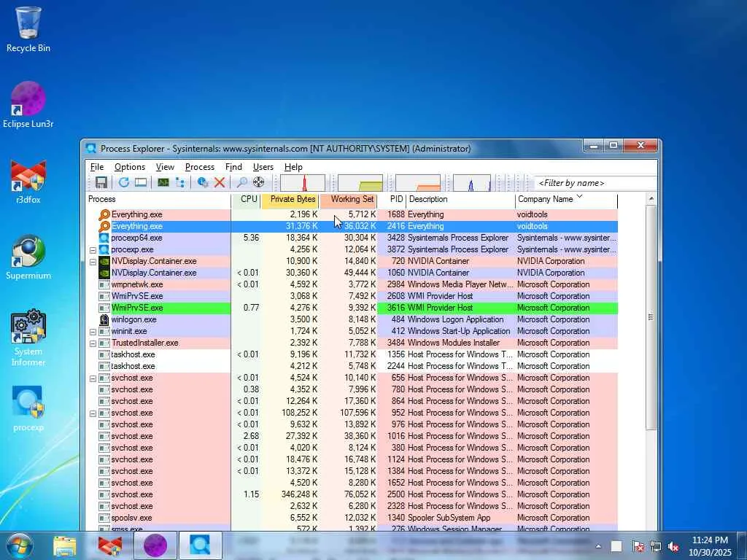
Task: Click the Refresh Now toolbar icon
Action: (124, 182)
